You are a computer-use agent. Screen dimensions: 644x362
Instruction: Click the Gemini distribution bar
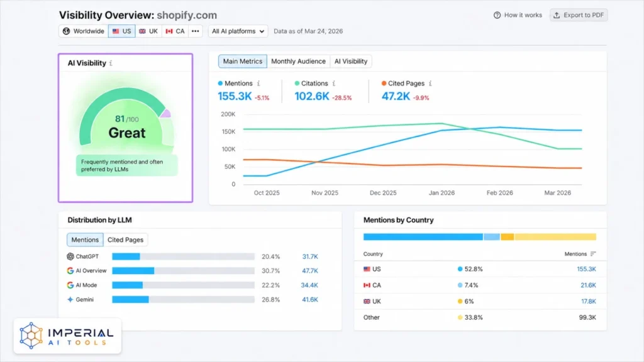(x=183, y=300)
